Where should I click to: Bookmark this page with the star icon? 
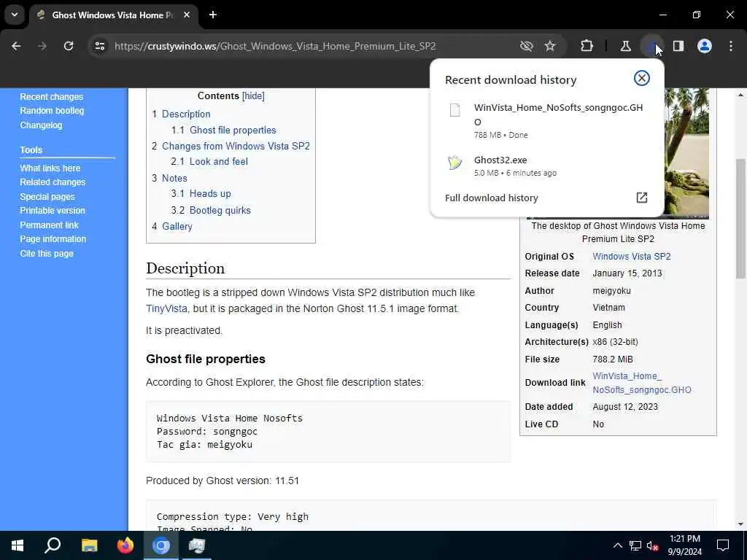click(x=550, y=46)
